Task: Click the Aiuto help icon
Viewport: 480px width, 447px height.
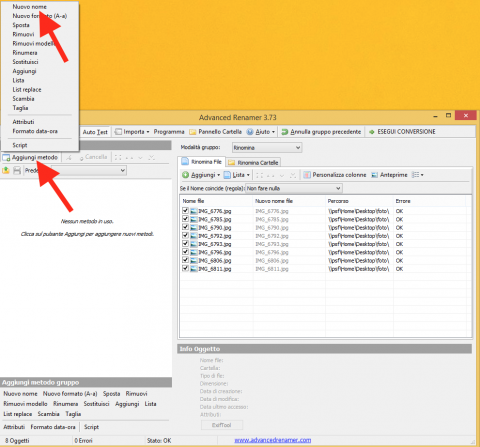Action: [x=250, y=132]
